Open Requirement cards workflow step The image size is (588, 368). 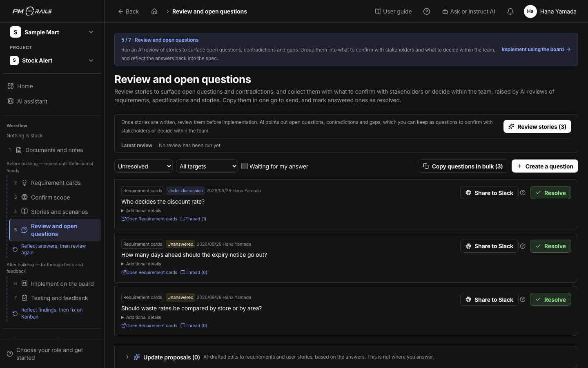click(x=55, y=183)
